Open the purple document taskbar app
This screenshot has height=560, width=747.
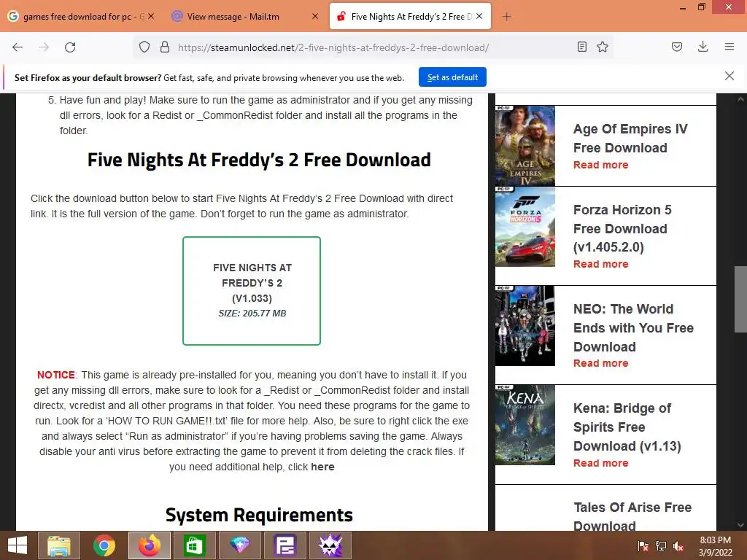[285, 545]
